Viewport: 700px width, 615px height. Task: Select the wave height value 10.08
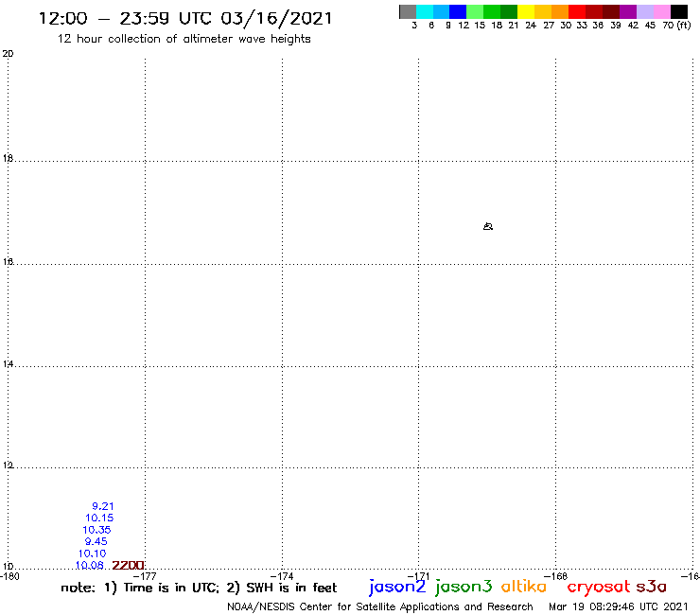(90, 565)
